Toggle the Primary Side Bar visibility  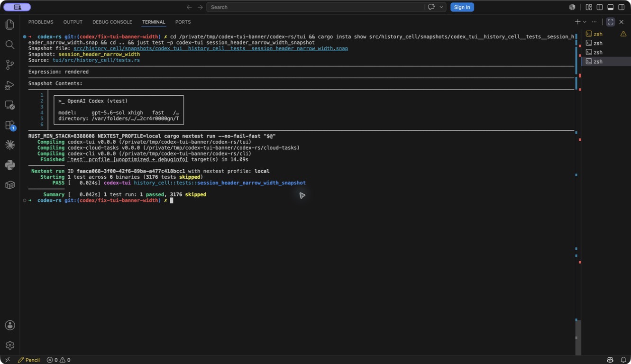point(600,7)
